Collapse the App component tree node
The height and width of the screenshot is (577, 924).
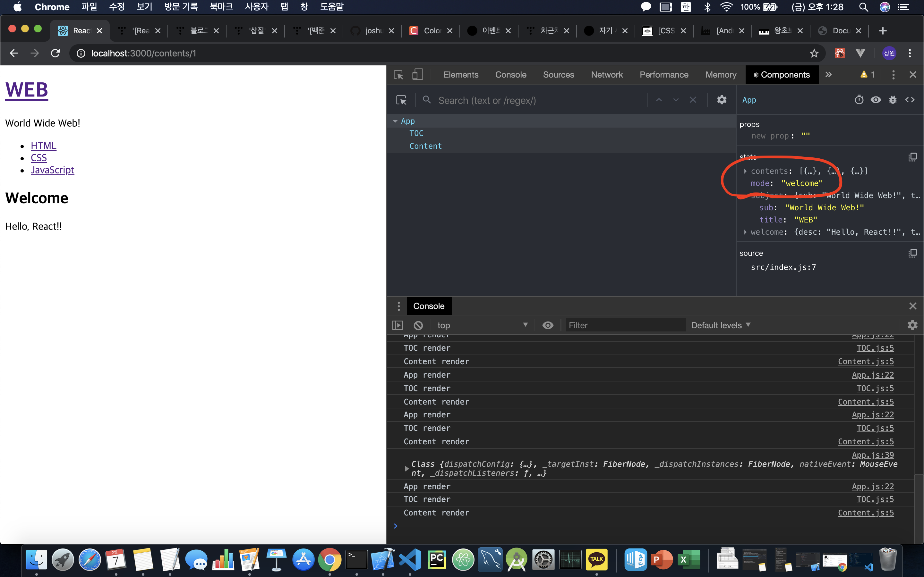point(395,121)
